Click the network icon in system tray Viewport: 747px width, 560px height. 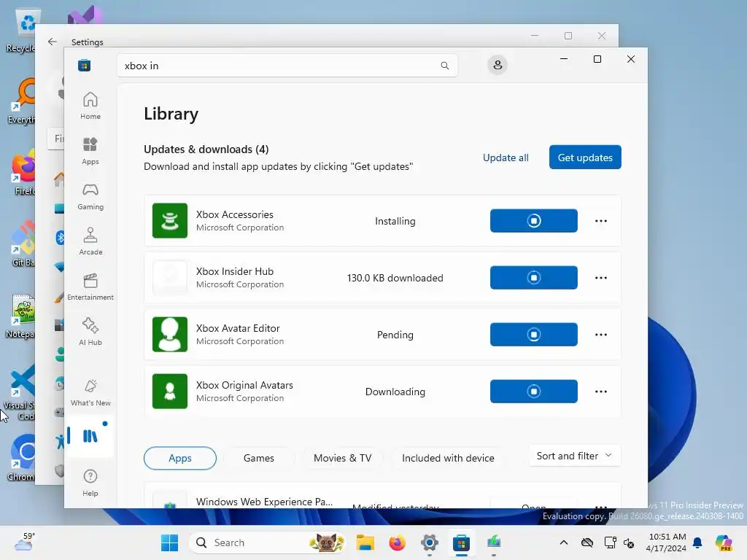pos(611,542)
